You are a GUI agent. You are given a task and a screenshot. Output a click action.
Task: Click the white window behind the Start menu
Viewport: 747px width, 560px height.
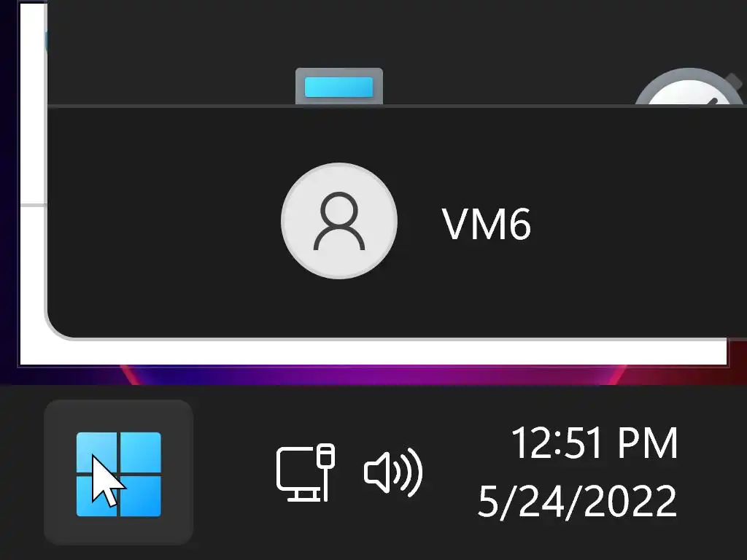(371, 352)
